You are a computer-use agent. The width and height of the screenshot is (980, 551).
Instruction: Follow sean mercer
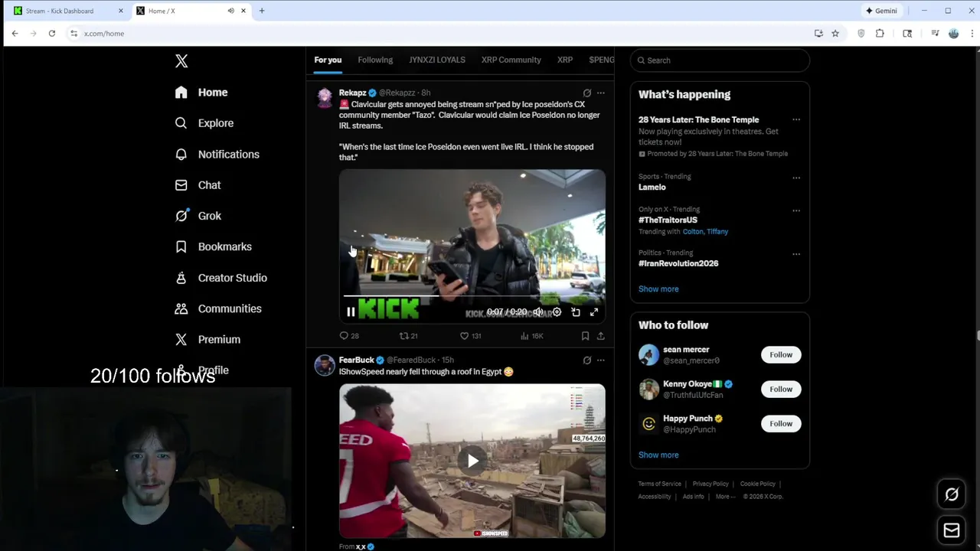click(781, 355)
